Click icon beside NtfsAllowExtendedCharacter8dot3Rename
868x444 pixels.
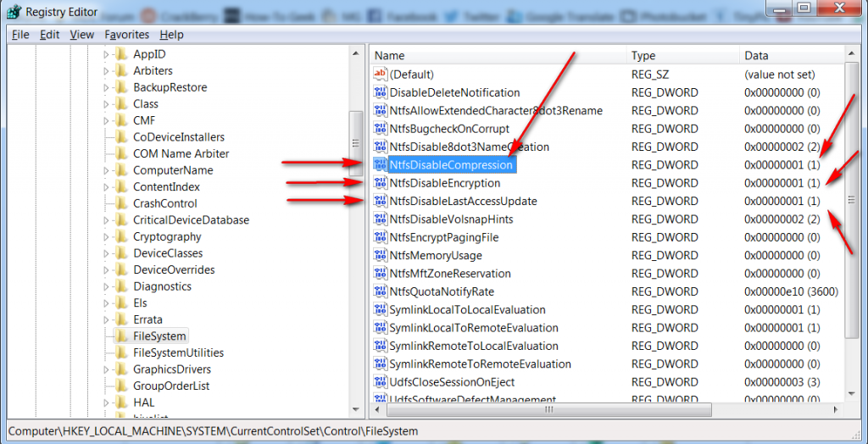point(381,111)
